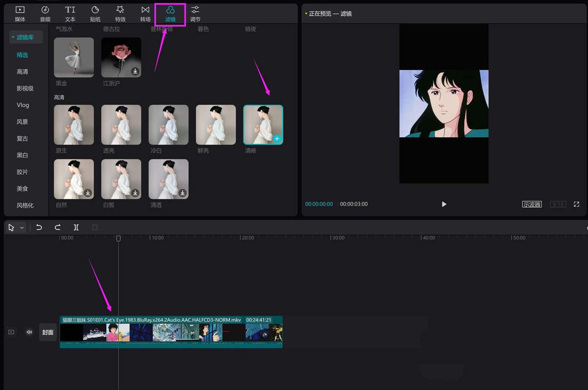
Task: Collapse the 滤镜库 filter library group
Action: pyautogui.click(x=26, y=37)
